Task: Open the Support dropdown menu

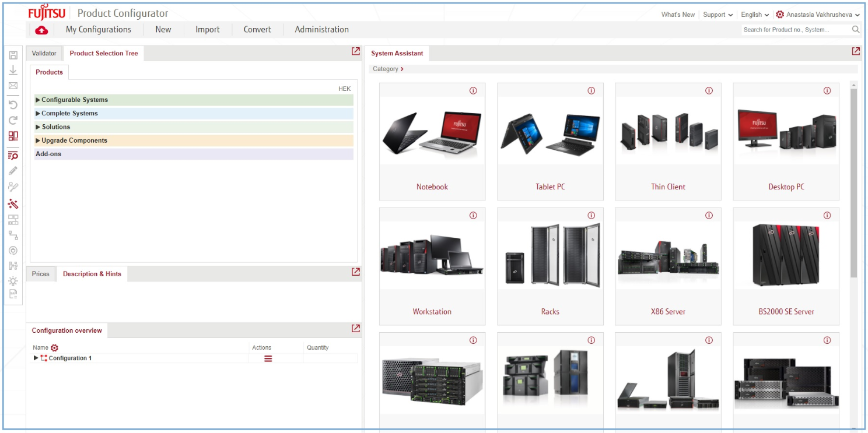Action: tap(717, 15)
